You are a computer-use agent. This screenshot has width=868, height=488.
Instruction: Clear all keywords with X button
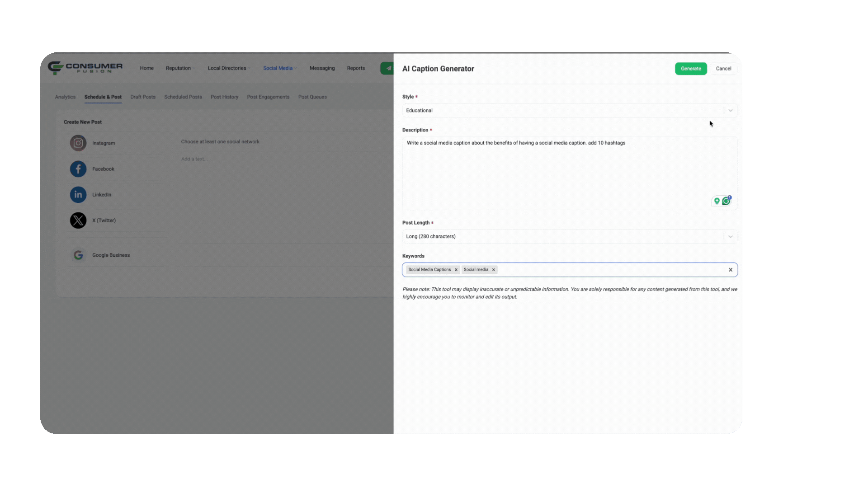730,269
